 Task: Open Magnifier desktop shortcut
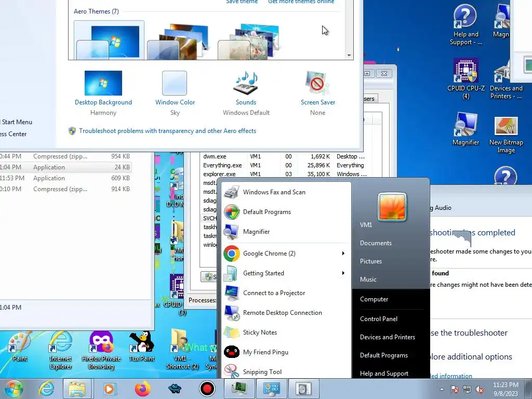click(x=465, y=129)
